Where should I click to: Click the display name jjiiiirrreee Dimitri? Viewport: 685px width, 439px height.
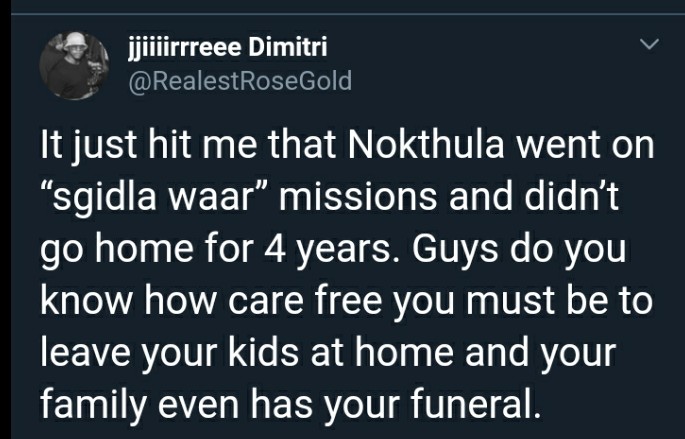[228, 46]
